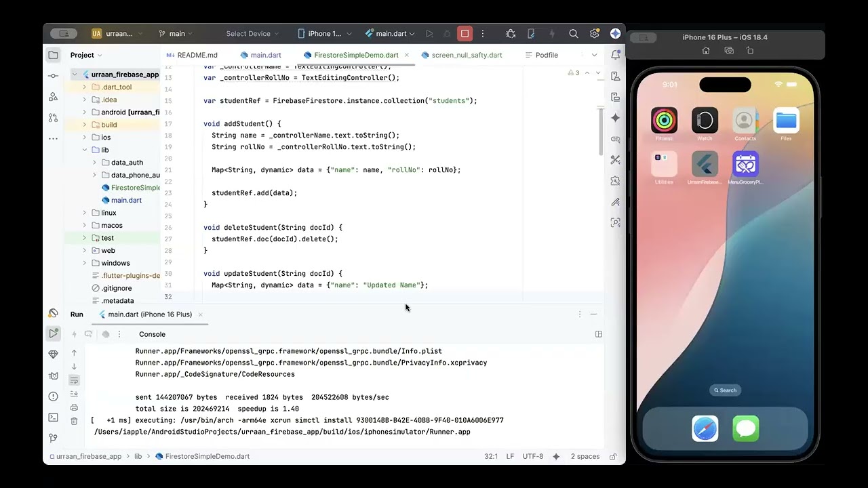The width and height of the screenshot is (868, 488).
Task: Open the Notifications bell icon
Action: (x=615, y=55)
